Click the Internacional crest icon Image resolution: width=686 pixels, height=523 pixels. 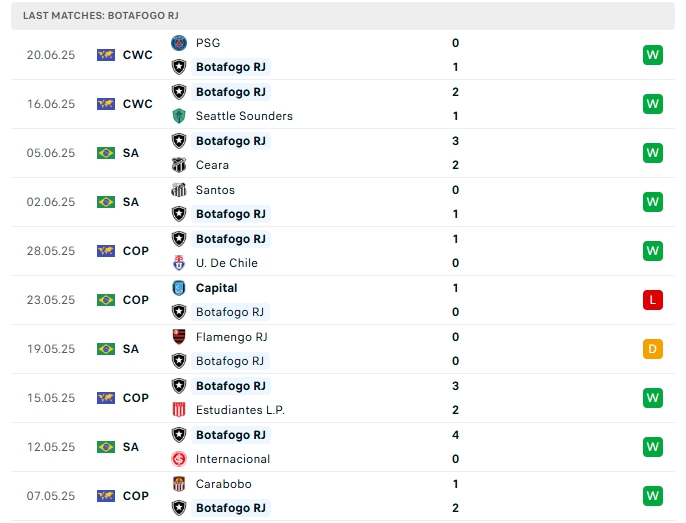(179, 459)
